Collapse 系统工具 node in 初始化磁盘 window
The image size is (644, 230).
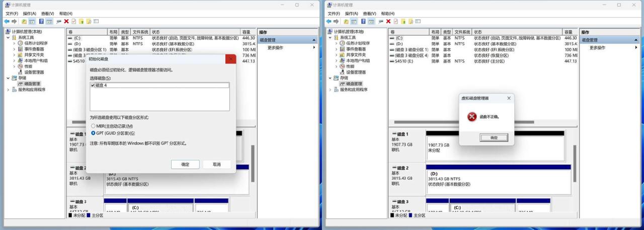(8, 37)
